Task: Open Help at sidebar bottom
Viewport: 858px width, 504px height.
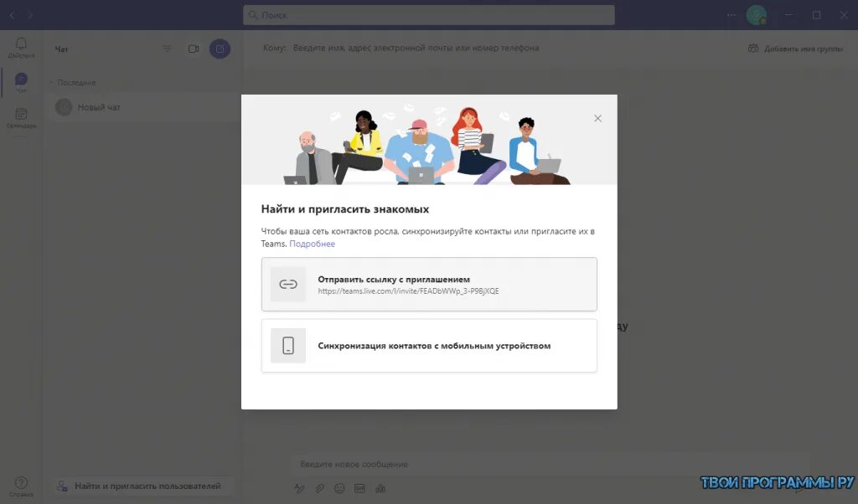Action: tap(21, 486)
